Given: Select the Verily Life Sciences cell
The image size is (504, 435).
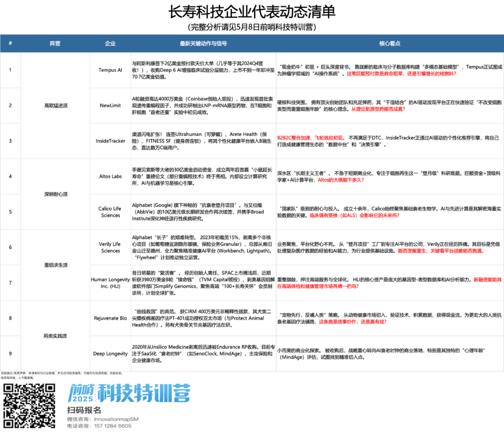Looking at the screenshot, I should (110, 247).
